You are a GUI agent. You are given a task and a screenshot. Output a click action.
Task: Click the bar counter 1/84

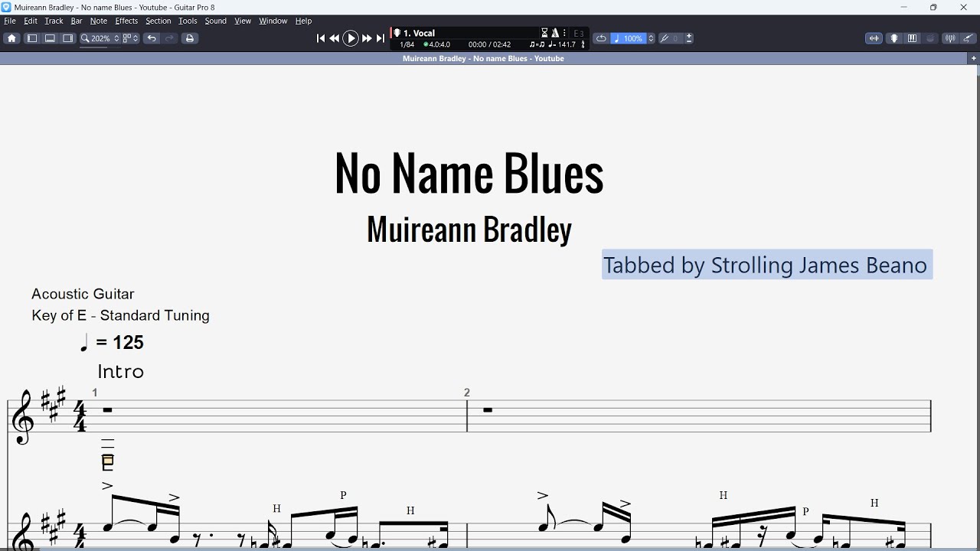[407, 44]
